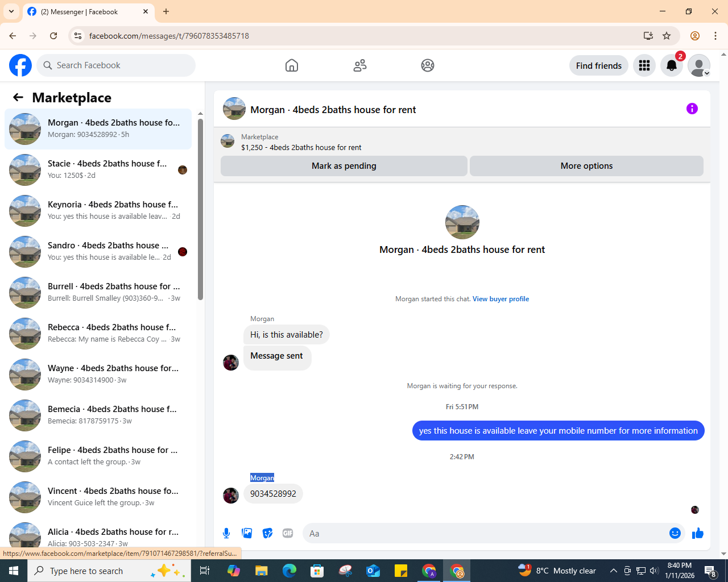
Task: Click the blue 'yes this house is available' message
Action: [559, 431]
